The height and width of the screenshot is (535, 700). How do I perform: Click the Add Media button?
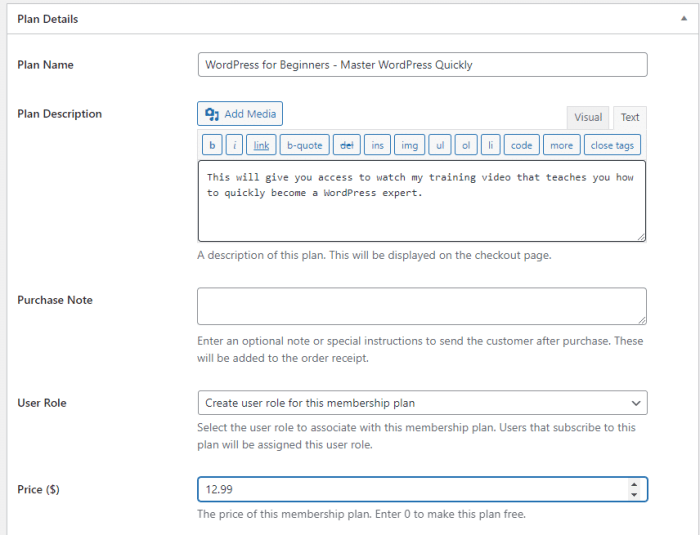coord(240,114)
